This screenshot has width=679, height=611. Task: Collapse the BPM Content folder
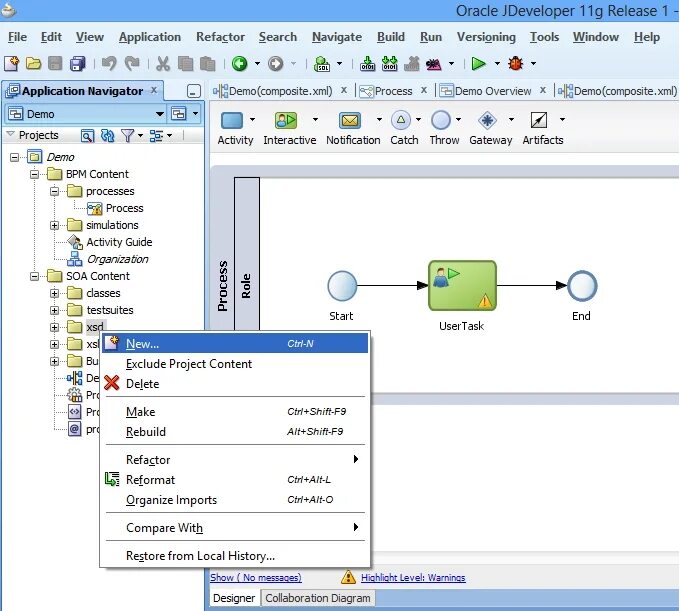point(34,175)
